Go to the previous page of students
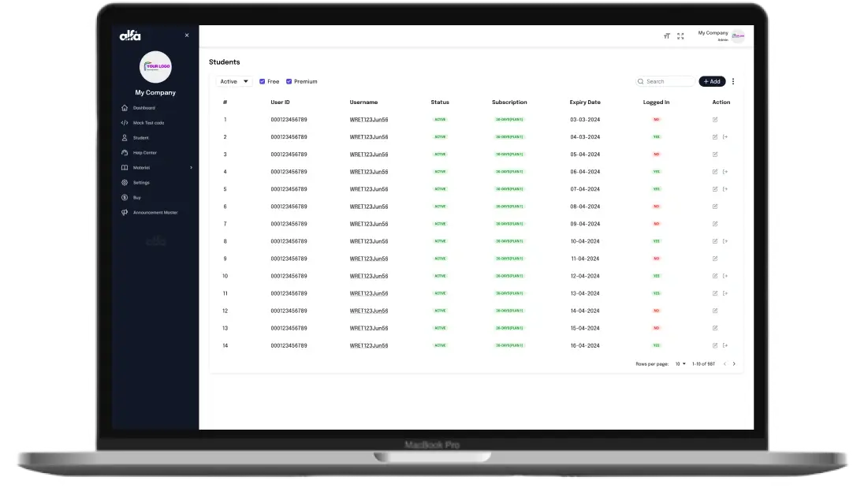This screenshot has width=868, height=499. pyautogui.click(x=724, y=364)
